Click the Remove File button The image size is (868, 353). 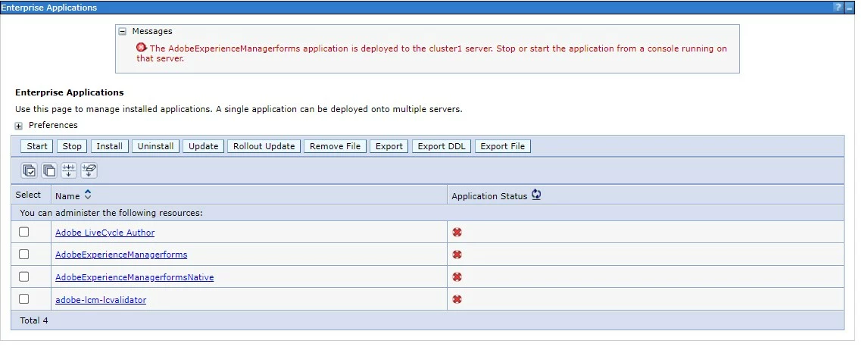(x=335, y=146)
